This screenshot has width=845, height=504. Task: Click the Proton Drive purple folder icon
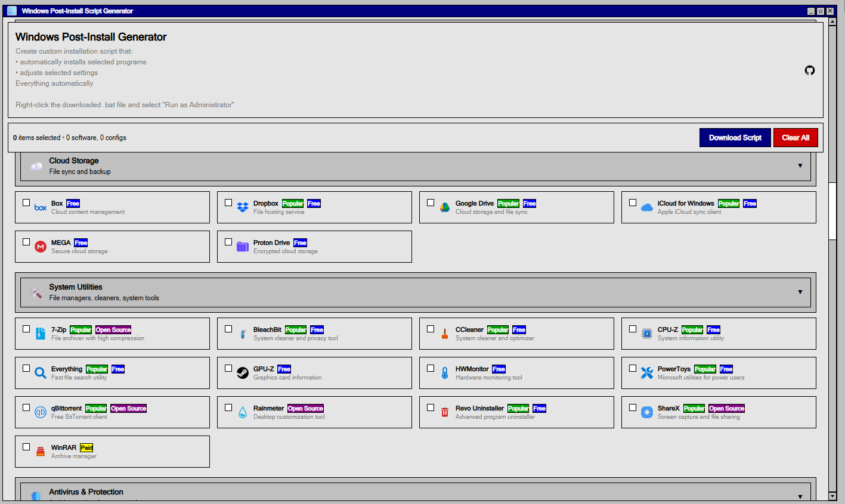(243, 246)
